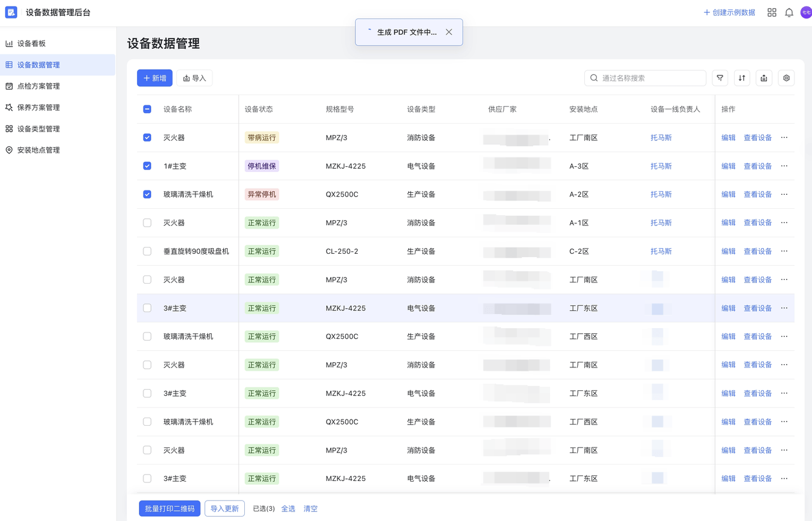Image resolution: width=812 pixels, height=521 pixels.
Task: Click the 导入 button
Action: pos(194,78)
